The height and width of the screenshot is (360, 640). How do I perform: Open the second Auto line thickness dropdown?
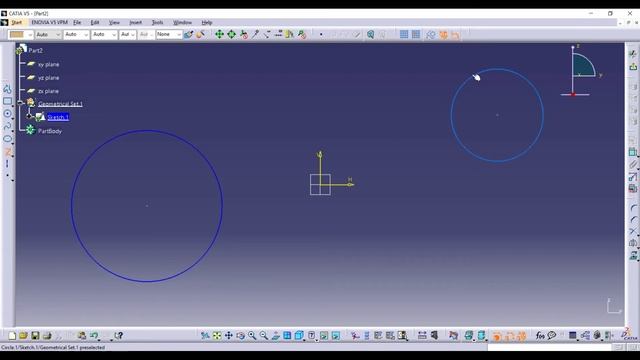[x=76, y=35]
